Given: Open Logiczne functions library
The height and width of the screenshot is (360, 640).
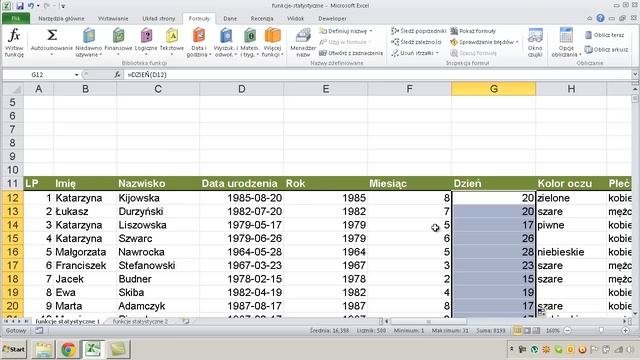Looking at the screenshot, I should 146,42.
